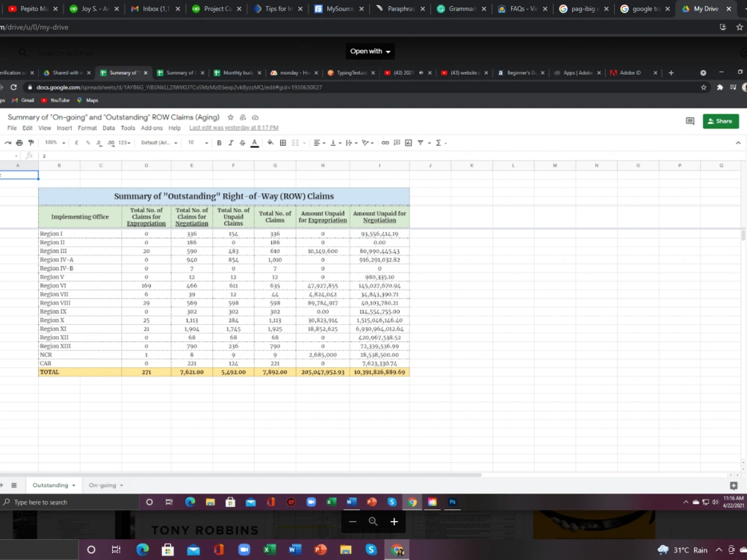Click the print icon in Sheets toolbar
747x560 pixels.
coord(19,143)
